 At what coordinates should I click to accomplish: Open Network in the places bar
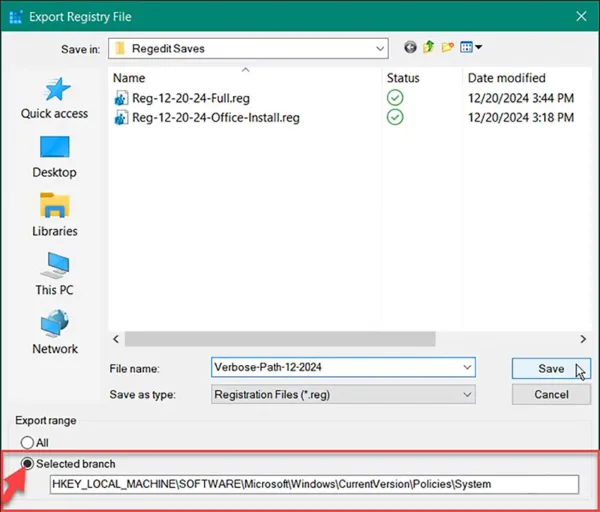point(55,333)
